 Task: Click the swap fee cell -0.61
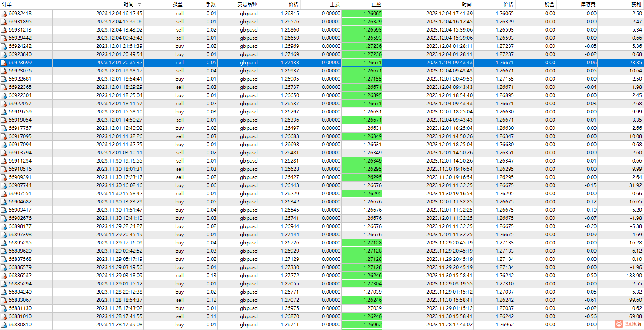coord(590,300)
